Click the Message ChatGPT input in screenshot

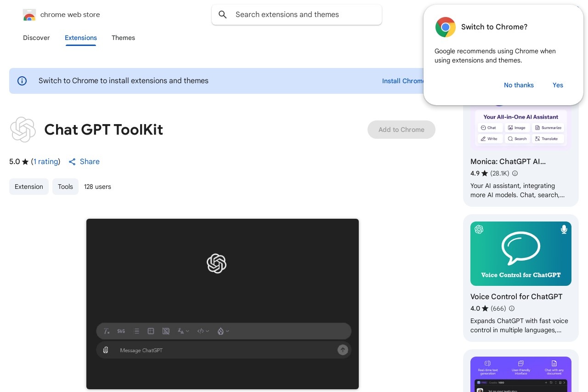pyautogui.click(x=224, y=350)
